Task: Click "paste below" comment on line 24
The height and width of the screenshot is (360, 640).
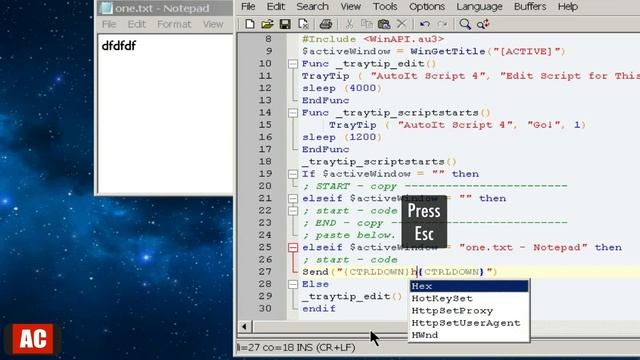Action: pyautogui.click(x=349, y=235)
